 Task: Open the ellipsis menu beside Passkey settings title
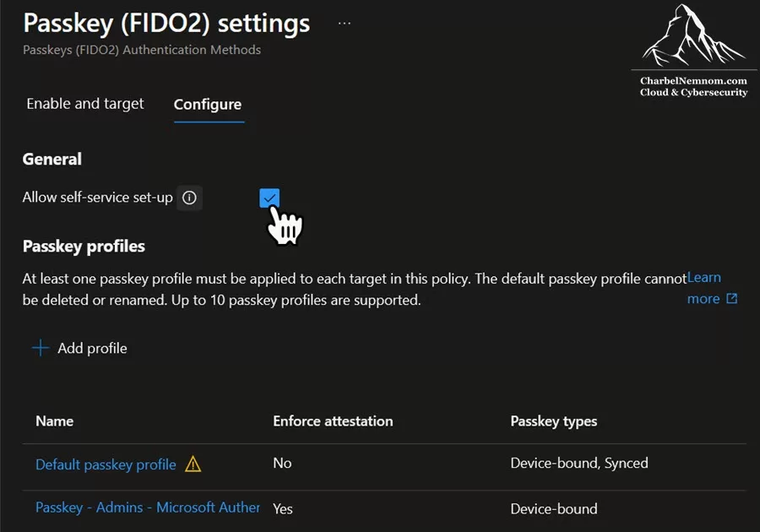point(345,24)
